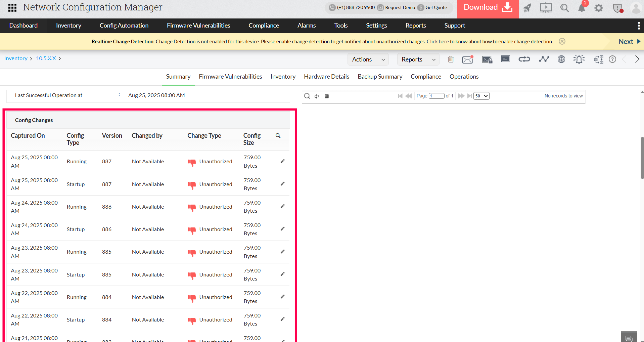Click the rocket quick-start icon

pos(527,8)
